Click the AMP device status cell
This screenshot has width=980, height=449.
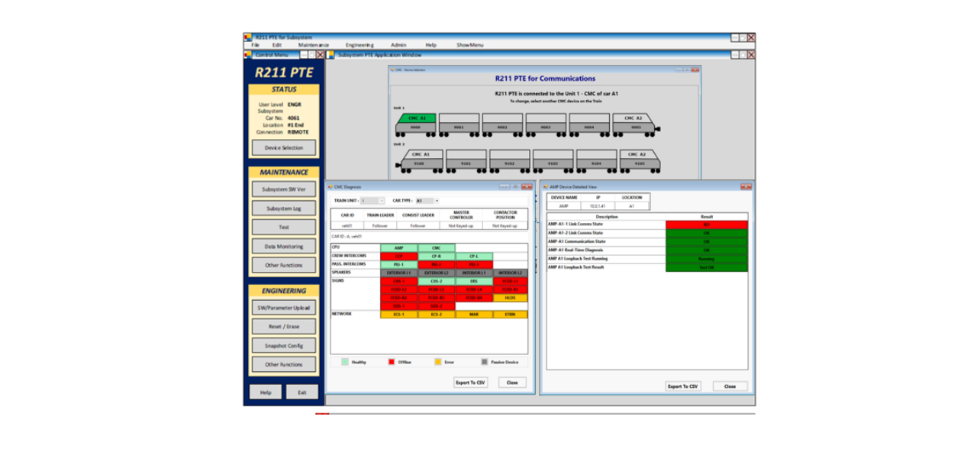tap(398, 247)
